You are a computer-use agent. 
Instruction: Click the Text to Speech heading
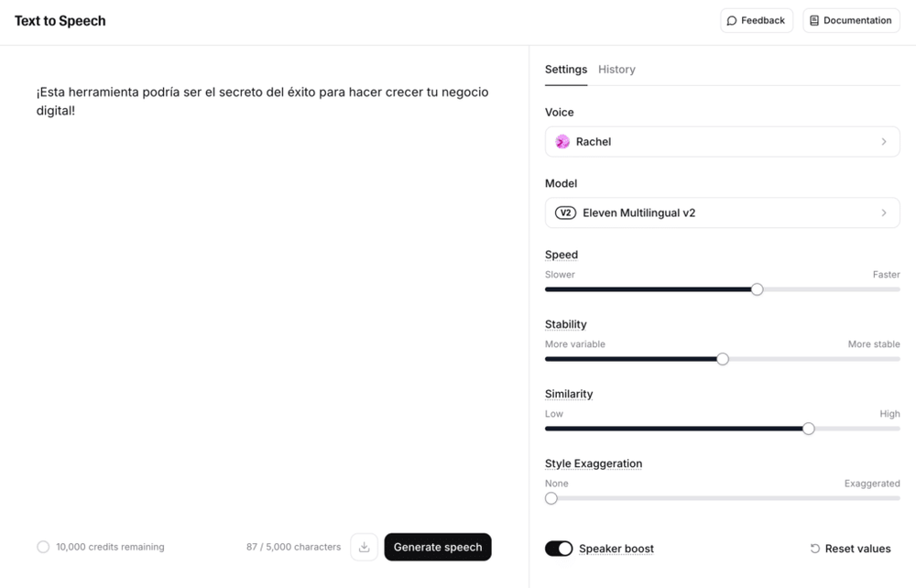click(x=60, y=21)
